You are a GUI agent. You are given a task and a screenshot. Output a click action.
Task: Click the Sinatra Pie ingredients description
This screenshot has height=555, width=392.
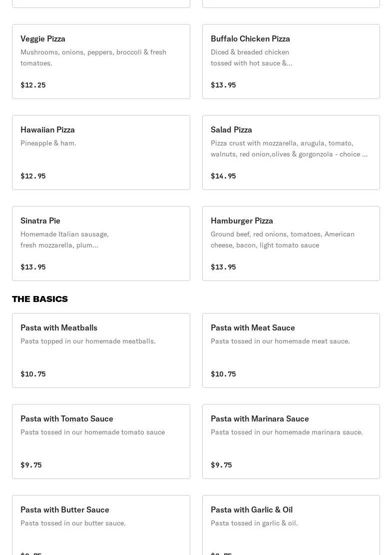click(64, 239)
